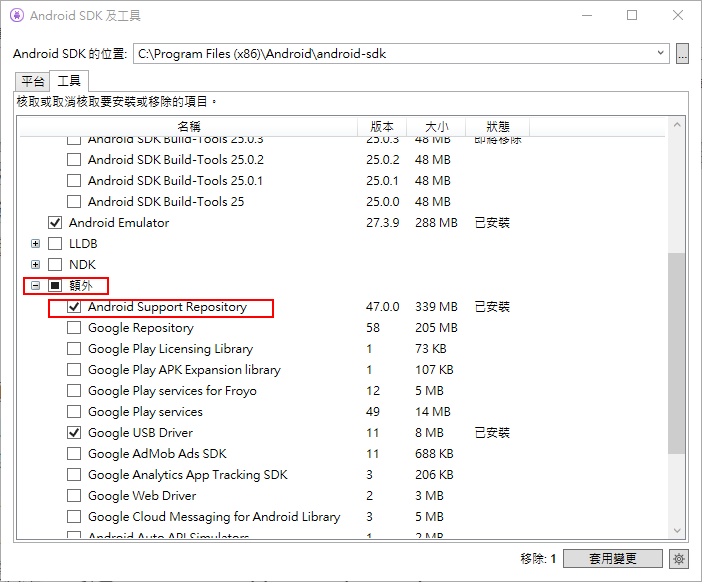Click version 47.0.0 cell
702x582 pixels.
pos(382,307)
